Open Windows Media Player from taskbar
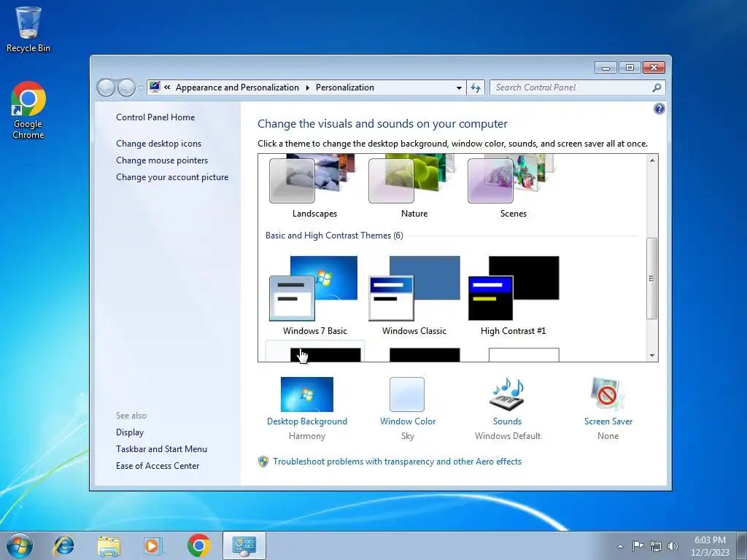This screenshot has height=560, width=747. 153,545
